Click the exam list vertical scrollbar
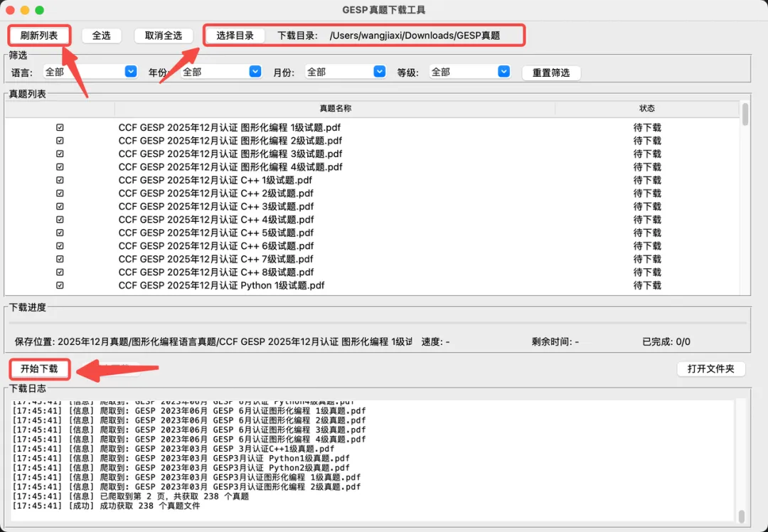Viewport: 768px width, 532px height. tap(745, 114)
